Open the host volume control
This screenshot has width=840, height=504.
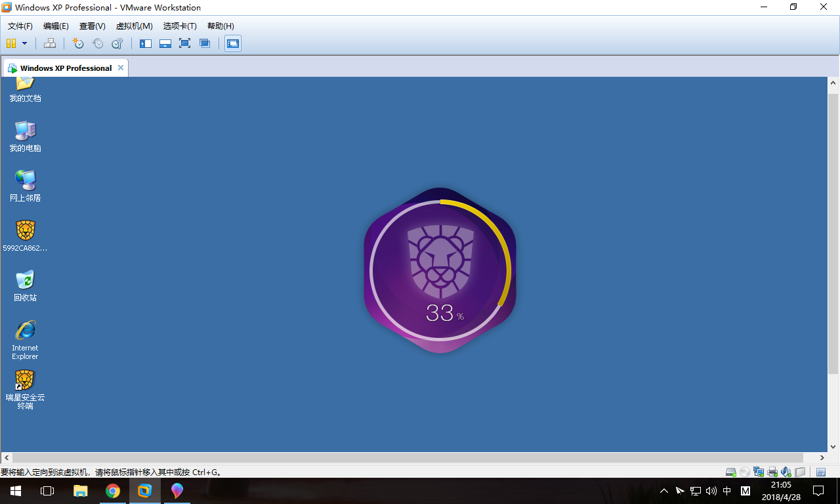pyautogui.click(x=711, y=491)
